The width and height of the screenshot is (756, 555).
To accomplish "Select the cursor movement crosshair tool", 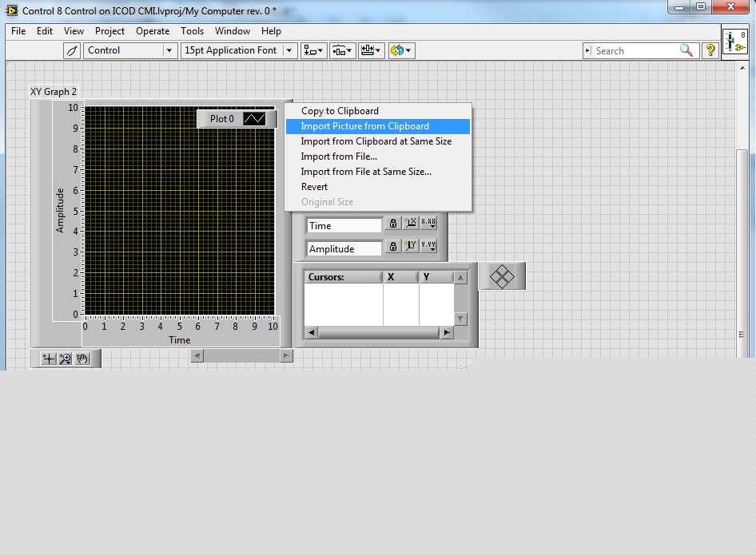I will tap(48, 359).
